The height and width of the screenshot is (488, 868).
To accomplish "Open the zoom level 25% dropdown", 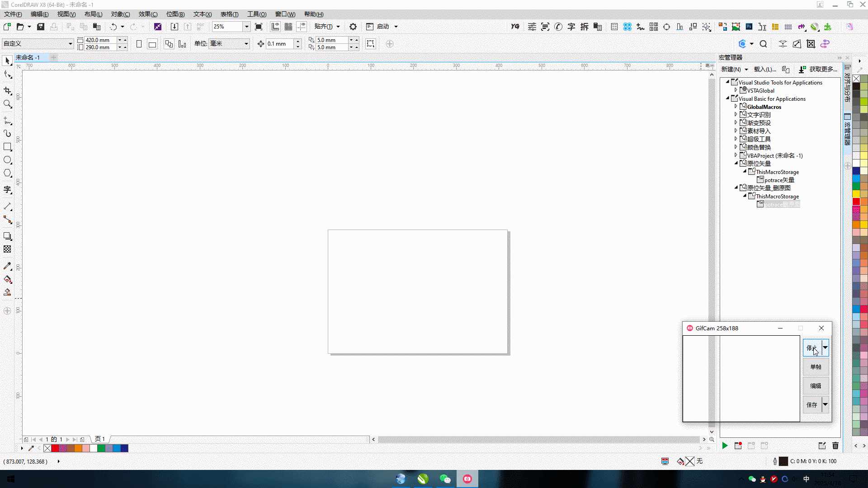I will tap(246, 27).
